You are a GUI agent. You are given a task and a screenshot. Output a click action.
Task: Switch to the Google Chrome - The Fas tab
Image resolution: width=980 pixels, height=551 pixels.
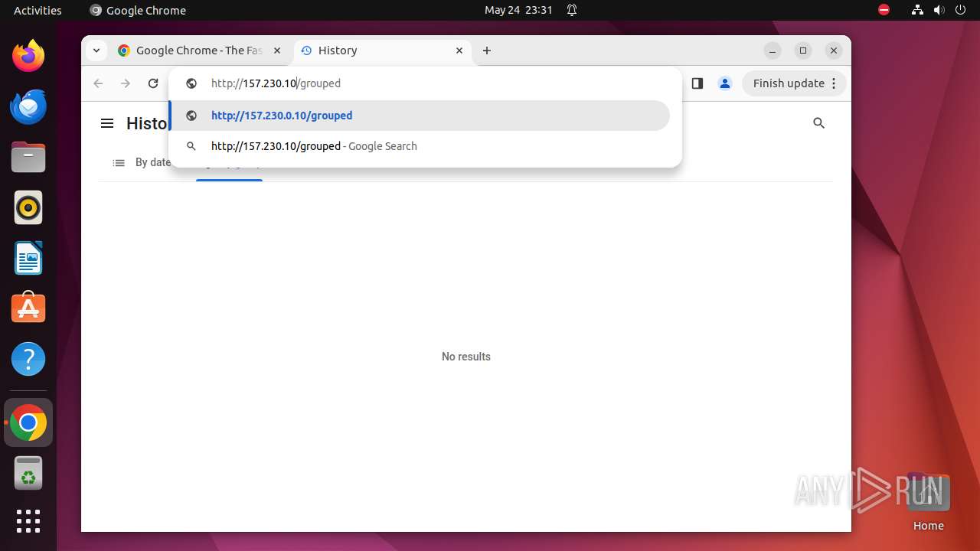pos(201,51)
